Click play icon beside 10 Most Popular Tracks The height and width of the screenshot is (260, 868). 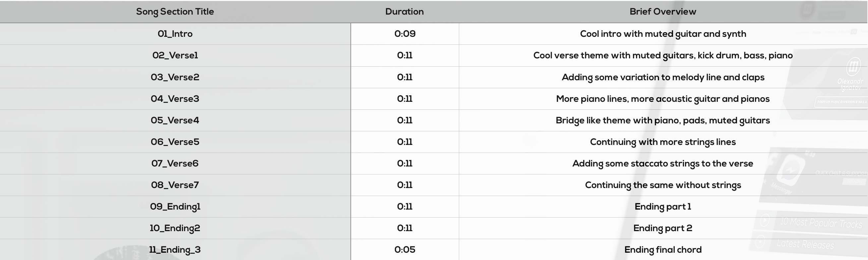pos(765,220)
